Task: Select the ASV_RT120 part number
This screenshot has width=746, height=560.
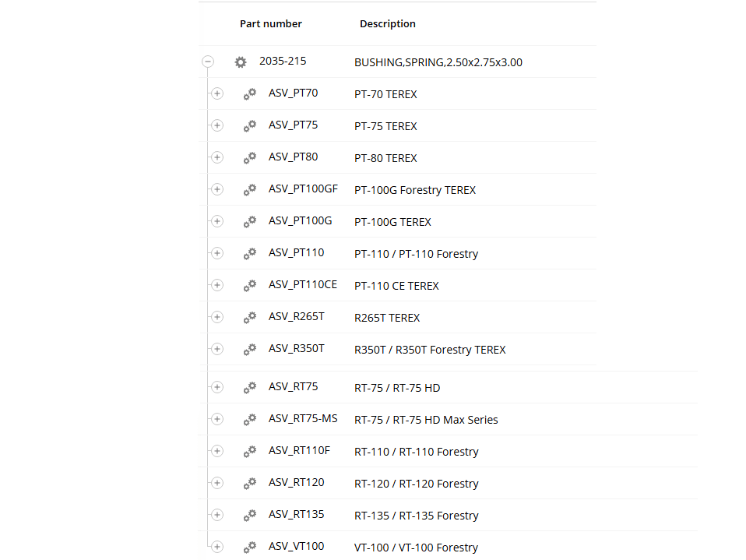Action: click(x=296, y=483)
